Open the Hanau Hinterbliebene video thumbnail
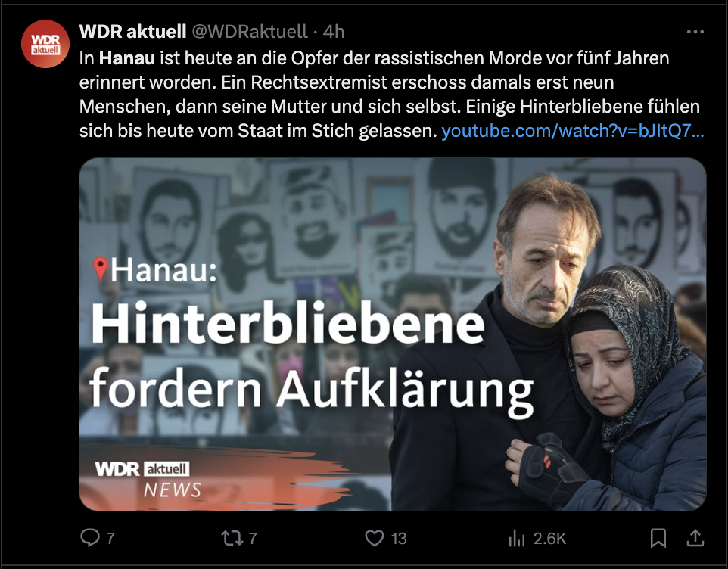 pyautogui.click(x=393, y=334)
